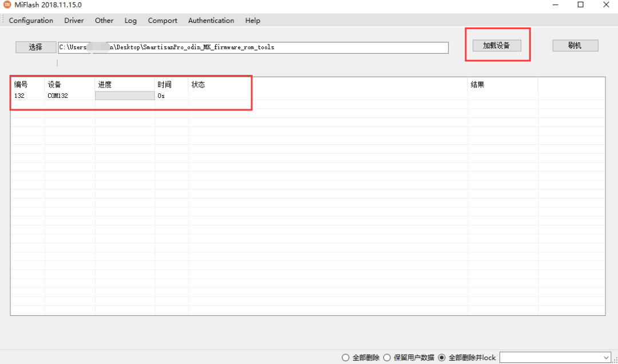
Task: Click the 0s time cell
Action: coord(161,96)
